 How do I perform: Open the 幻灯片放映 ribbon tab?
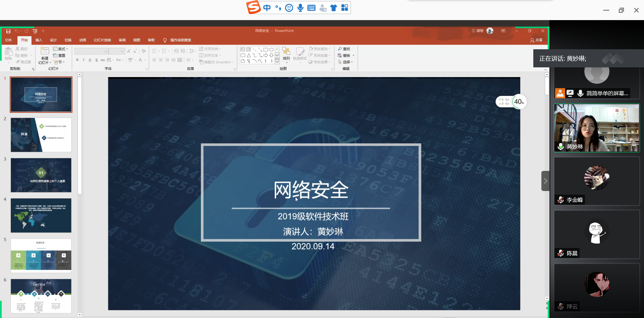tap(102, 40)
